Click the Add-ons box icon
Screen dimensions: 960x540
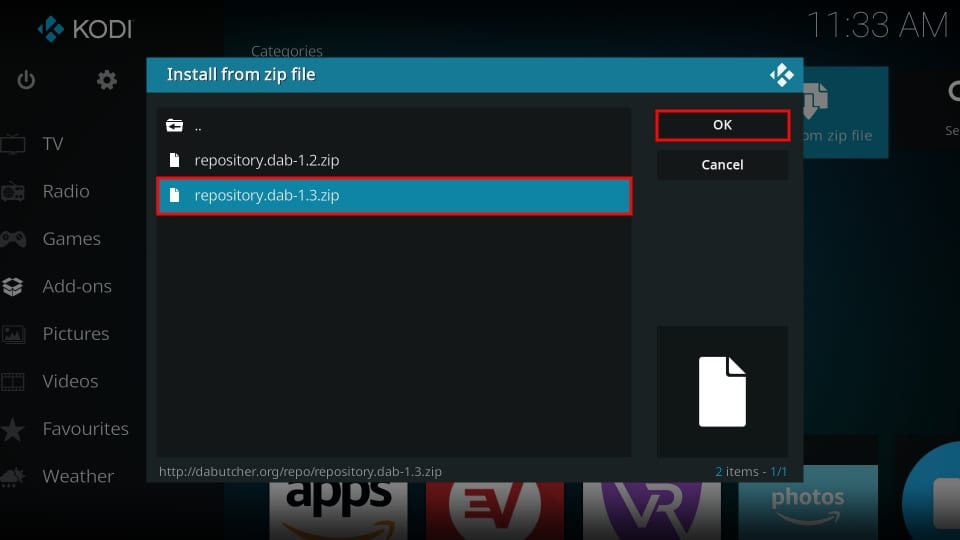click(13, 287)
